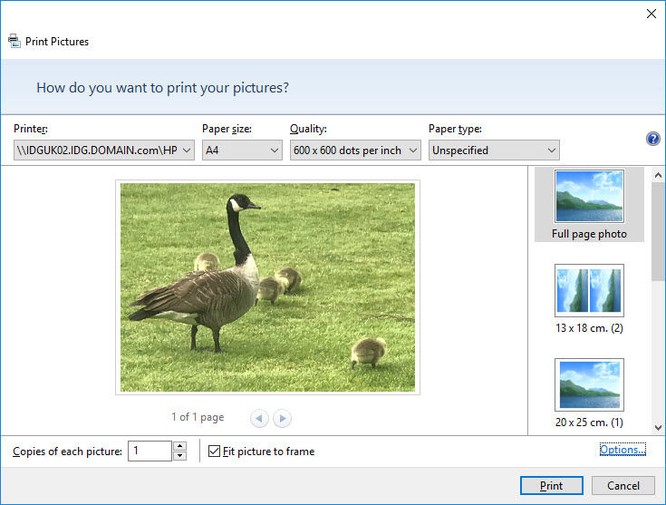Open the Paper size dropdown showing A4
The width and height of the screenshot is (666, 505).
pos(242,150)
